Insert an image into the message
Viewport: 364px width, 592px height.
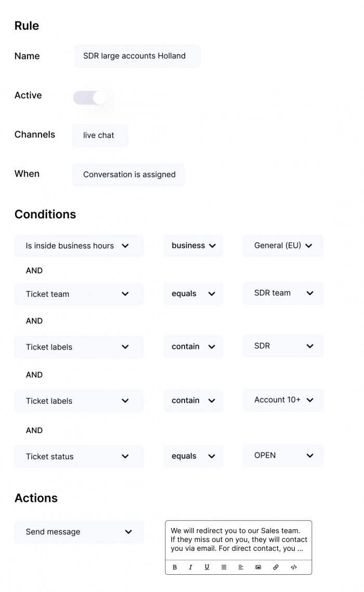click(258, 567)
